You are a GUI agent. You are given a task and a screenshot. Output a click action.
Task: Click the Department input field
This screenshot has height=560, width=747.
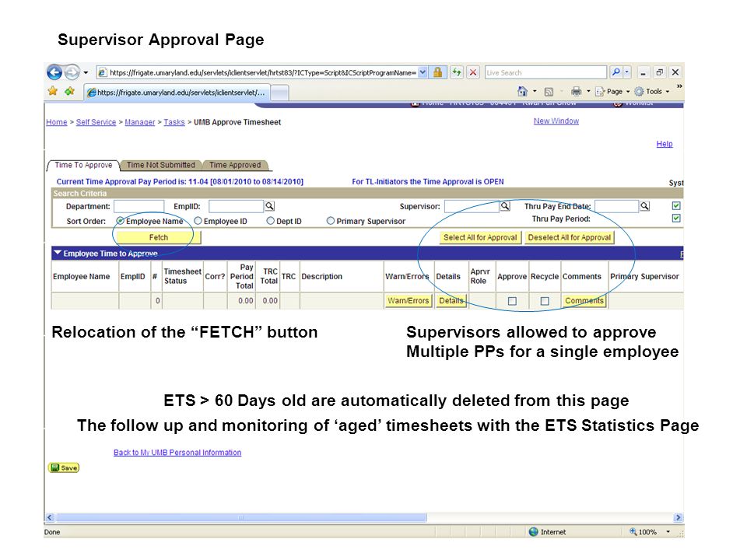(139, 206)
